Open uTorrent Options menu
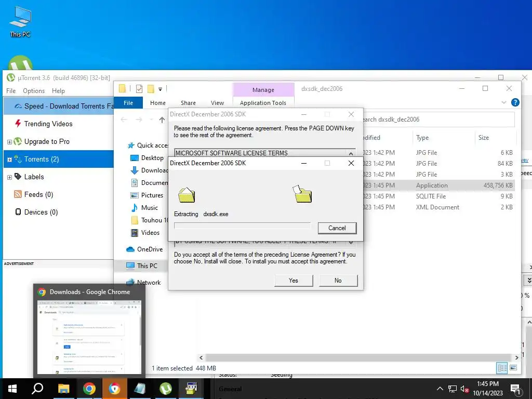 pos(34,90)
